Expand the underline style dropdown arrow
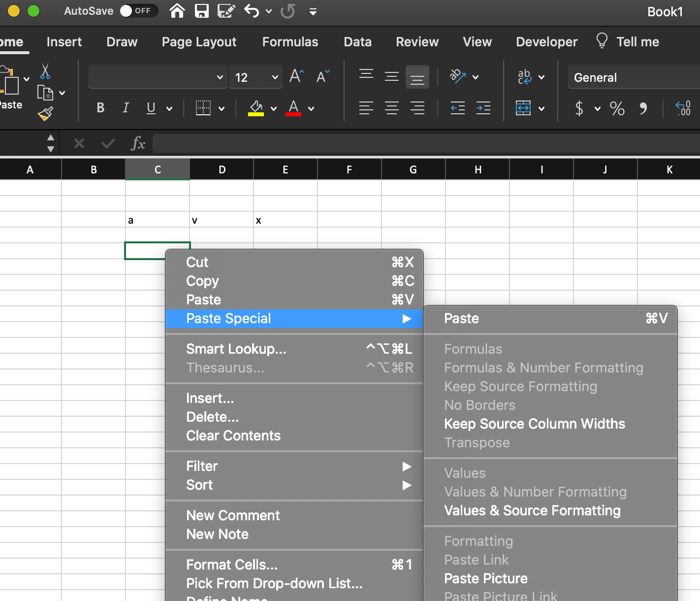The width and height of the screenshot is (700, 601). coord(169,108)
